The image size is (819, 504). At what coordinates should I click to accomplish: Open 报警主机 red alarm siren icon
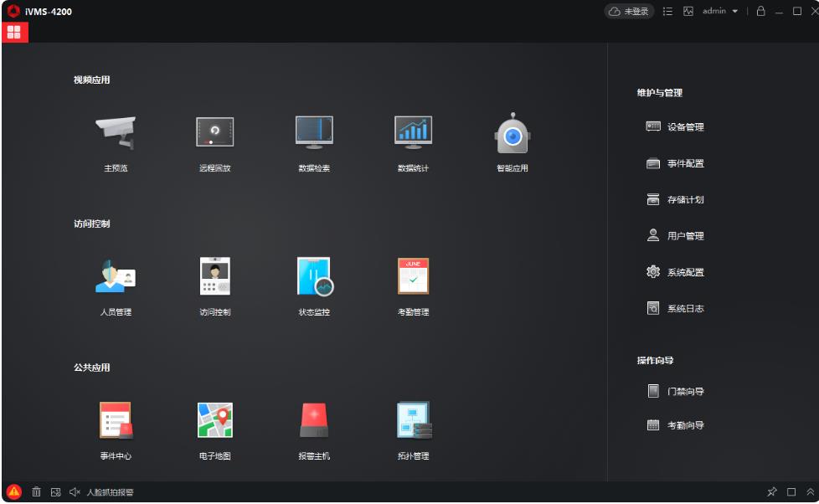314,420
